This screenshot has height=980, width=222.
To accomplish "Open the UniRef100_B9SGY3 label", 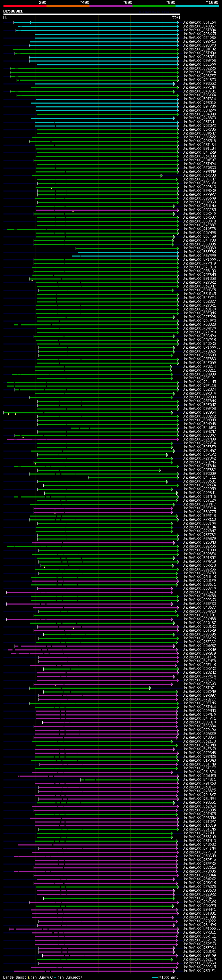I will tap(199, 45).
